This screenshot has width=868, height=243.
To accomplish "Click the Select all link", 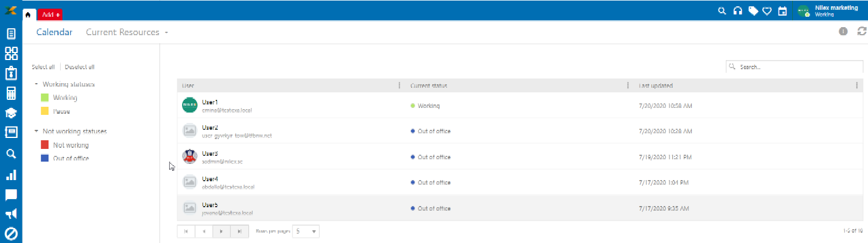I will [x=43, y=67].
